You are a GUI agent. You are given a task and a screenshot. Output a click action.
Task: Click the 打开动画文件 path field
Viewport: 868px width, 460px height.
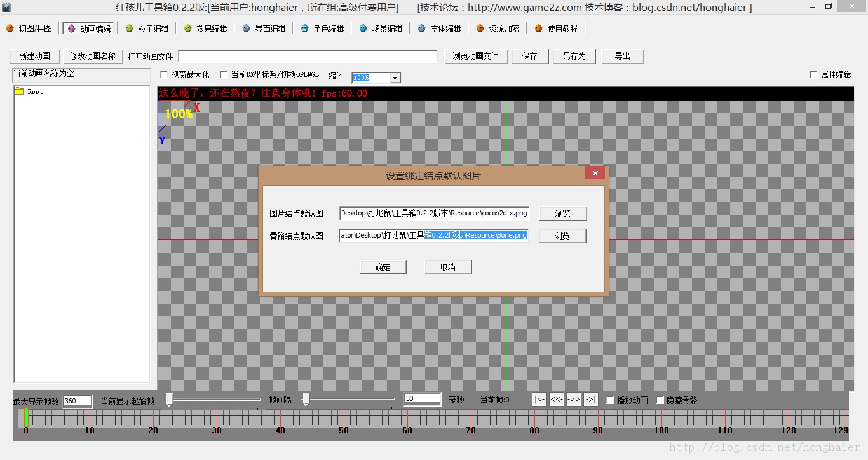click(308, 57)
